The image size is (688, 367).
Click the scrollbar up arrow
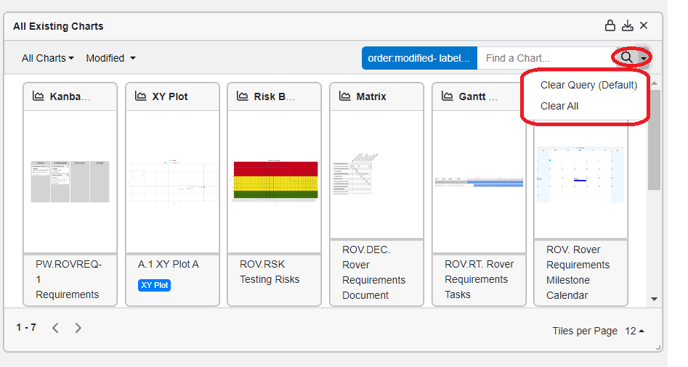(x=654, y=83)
